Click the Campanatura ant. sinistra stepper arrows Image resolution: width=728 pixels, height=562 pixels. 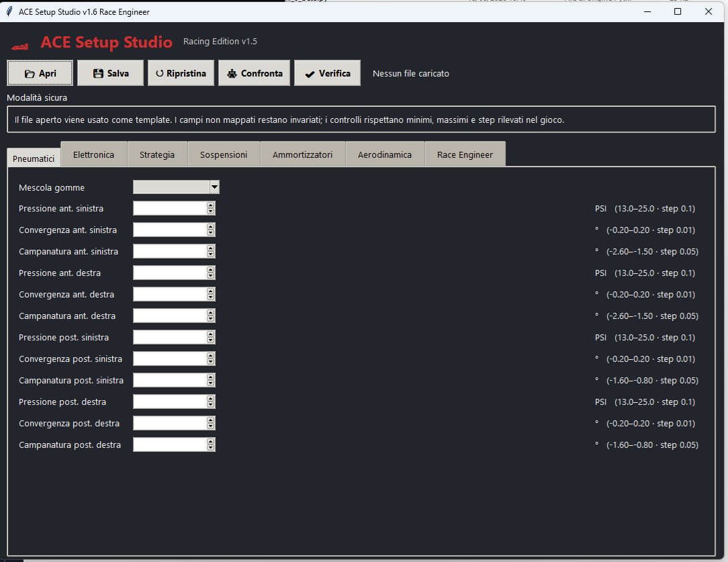(x=211, y=252)
